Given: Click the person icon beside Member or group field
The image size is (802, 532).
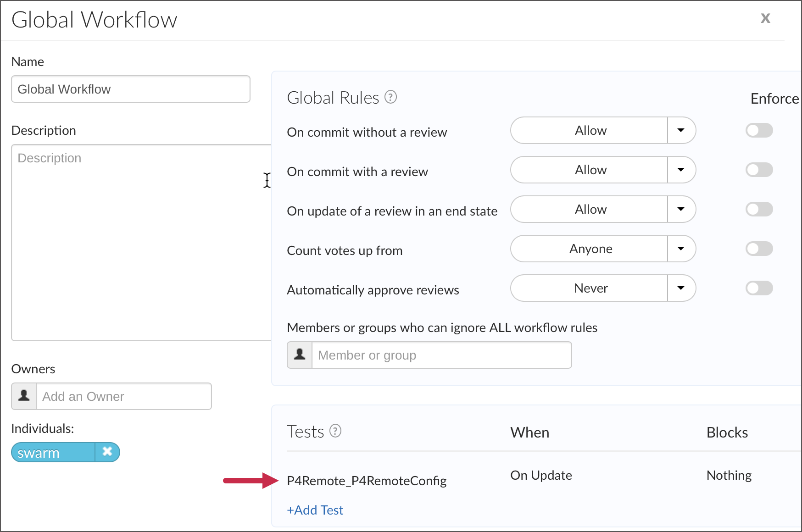Looking at the screenshot, I should point(299,355).
